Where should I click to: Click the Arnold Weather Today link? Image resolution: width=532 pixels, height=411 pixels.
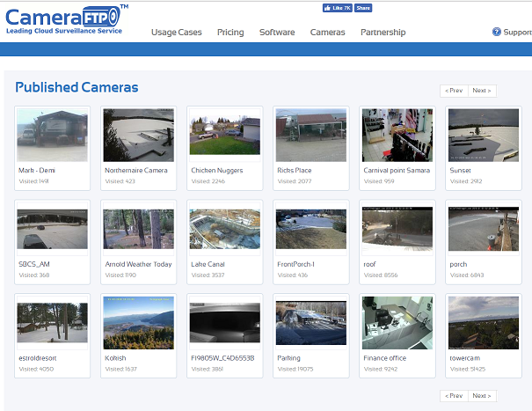pyautogui.click(x=138, y=264)
